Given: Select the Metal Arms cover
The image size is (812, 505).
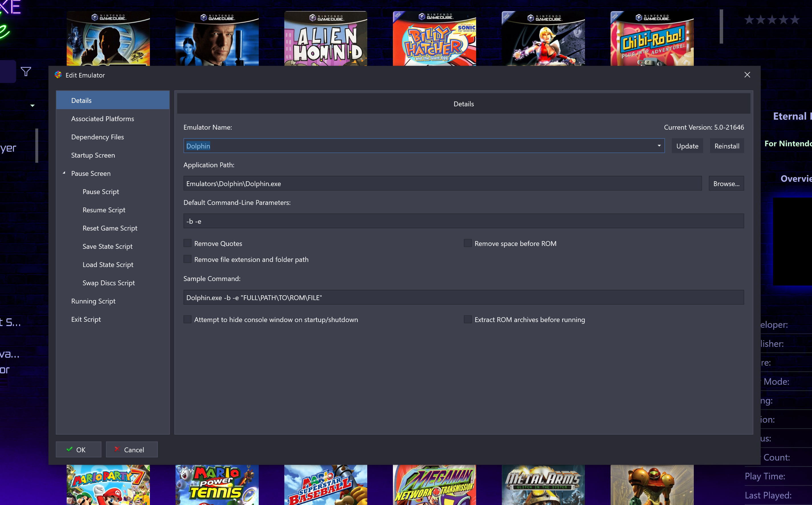Looking at the screenshot, I should 543,485.
